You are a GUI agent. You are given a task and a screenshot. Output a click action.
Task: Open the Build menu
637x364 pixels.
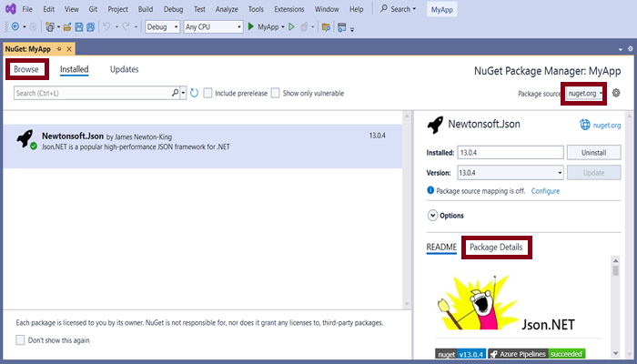click(x=146, y=9)
